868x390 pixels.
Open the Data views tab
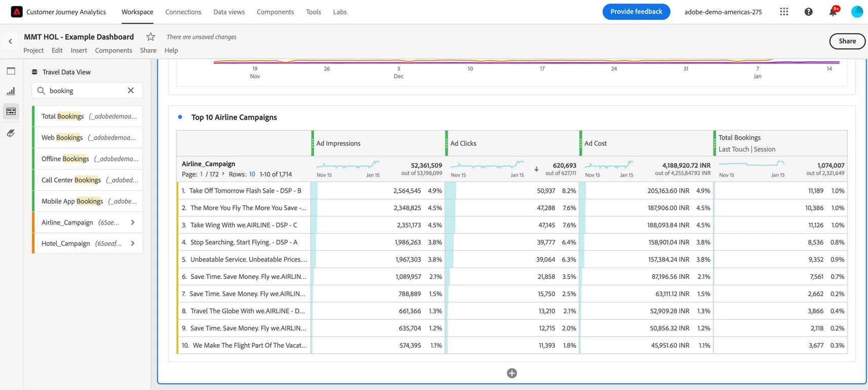point(229,12)
